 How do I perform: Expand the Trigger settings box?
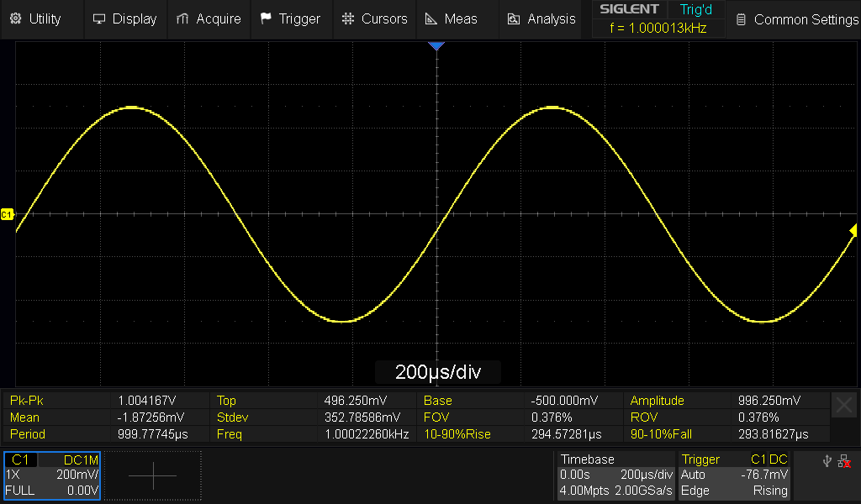(x=735, y=475)
